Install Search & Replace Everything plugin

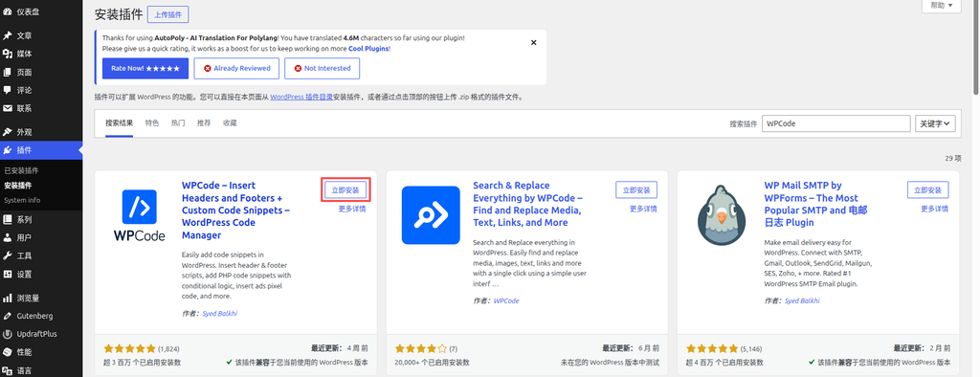636,190
